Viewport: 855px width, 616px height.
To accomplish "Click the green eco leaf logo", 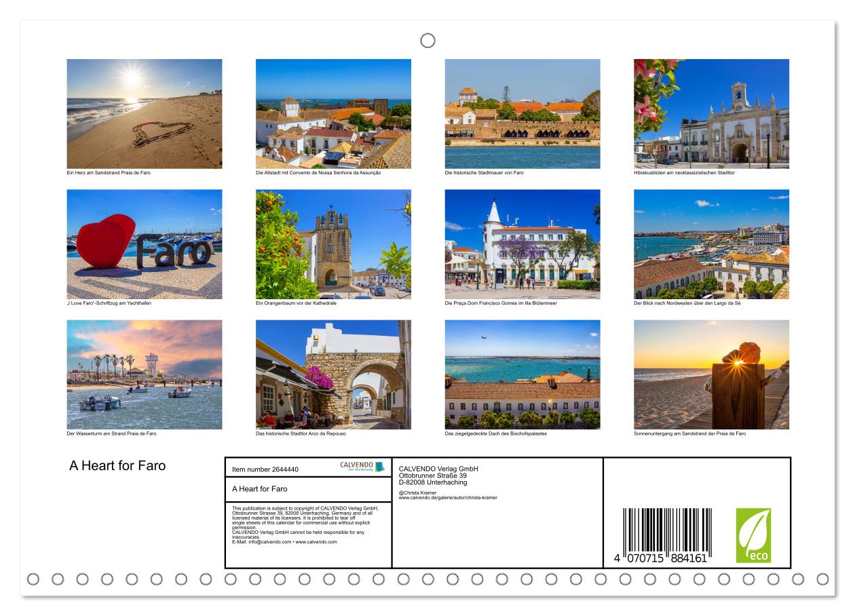I will click(x=753, y=535).
